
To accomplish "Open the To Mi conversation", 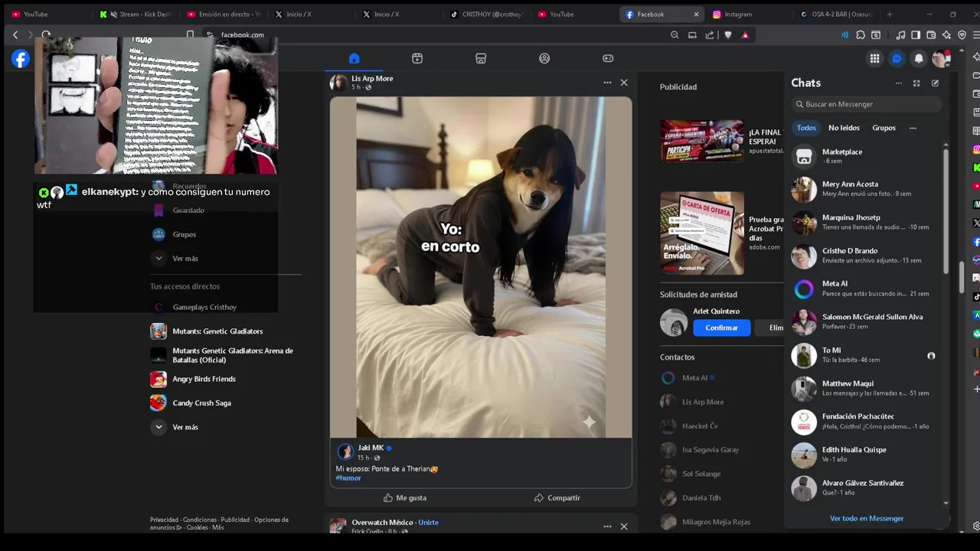I will [865, 355].
